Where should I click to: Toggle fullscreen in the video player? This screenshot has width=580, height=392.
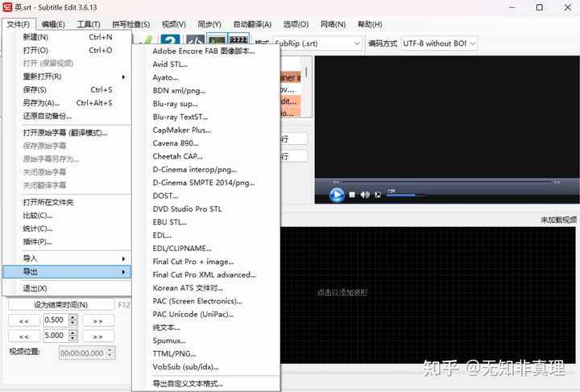pos(378,195)
